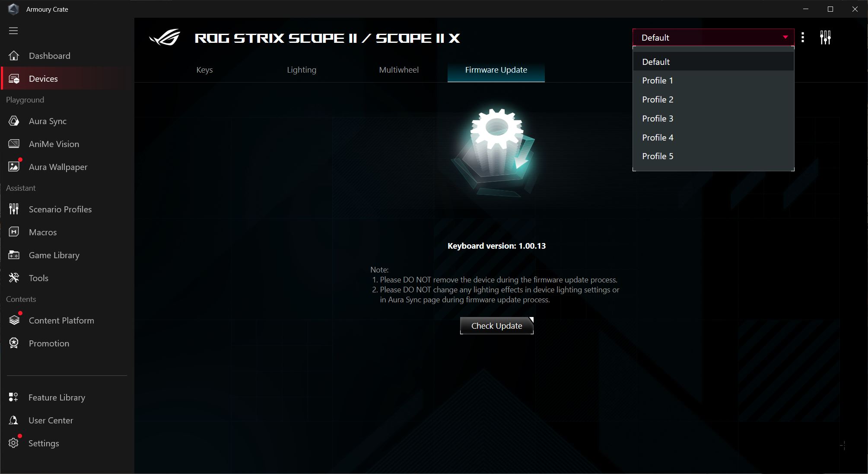Switch to Profile 4
This screenshot has height=474, width=868.
(x=713, y=138)
